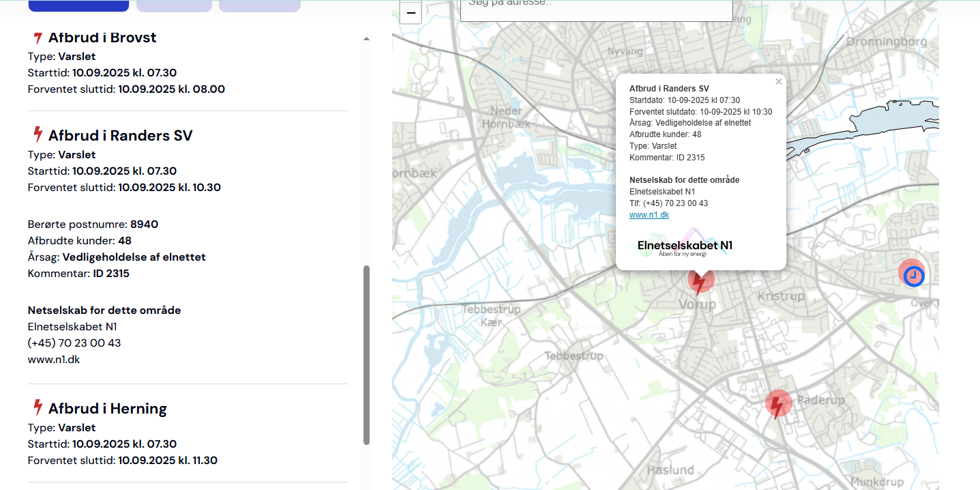Select the dark blue tab at top left
The image size is (980, 490).
coord(78,5)
